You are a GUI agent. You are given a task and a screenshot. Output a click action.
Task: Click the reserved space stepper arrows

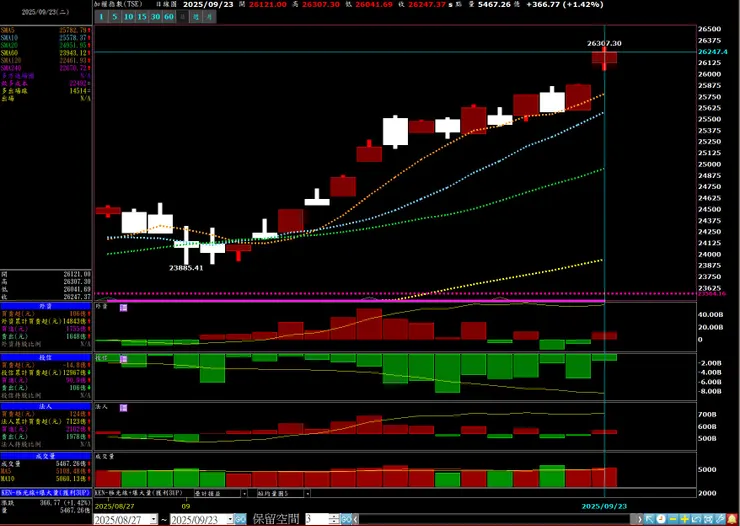pyautogui.click(x=334, y=519)
